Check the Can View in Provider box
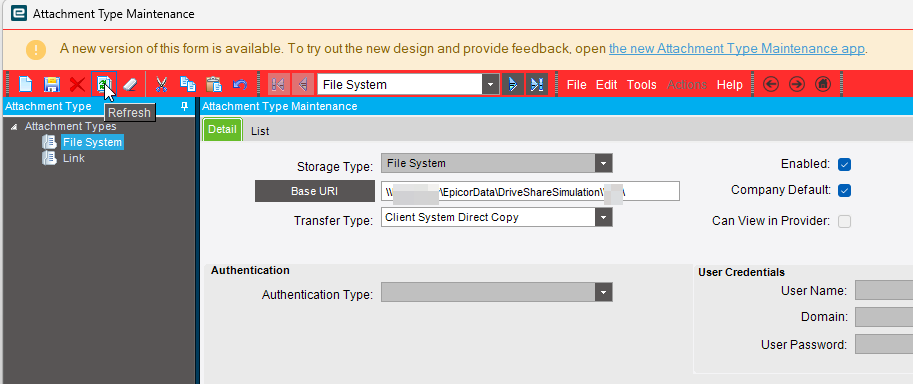This screenshot has width=913, height=384. (x=844, y=221)
